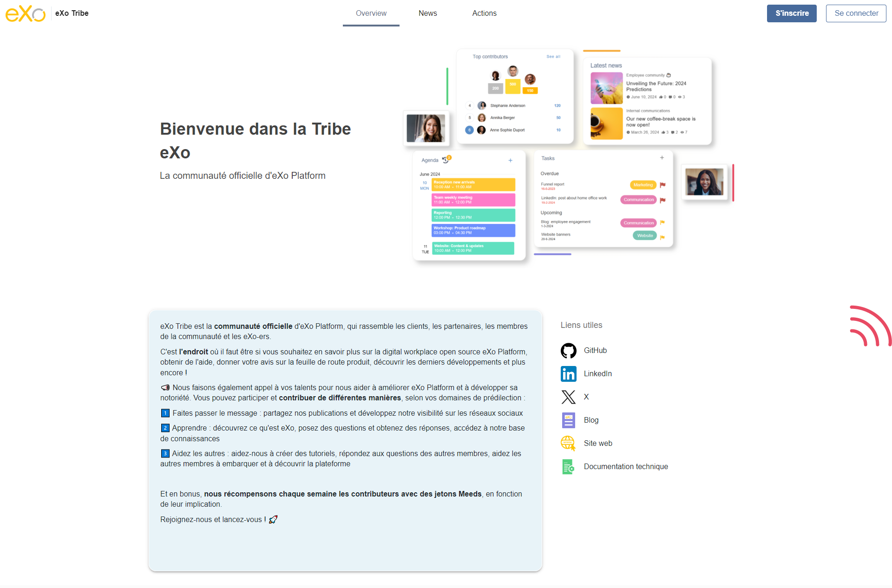
Task: Click the eXo logo icon
Action: tap(25, 13)
